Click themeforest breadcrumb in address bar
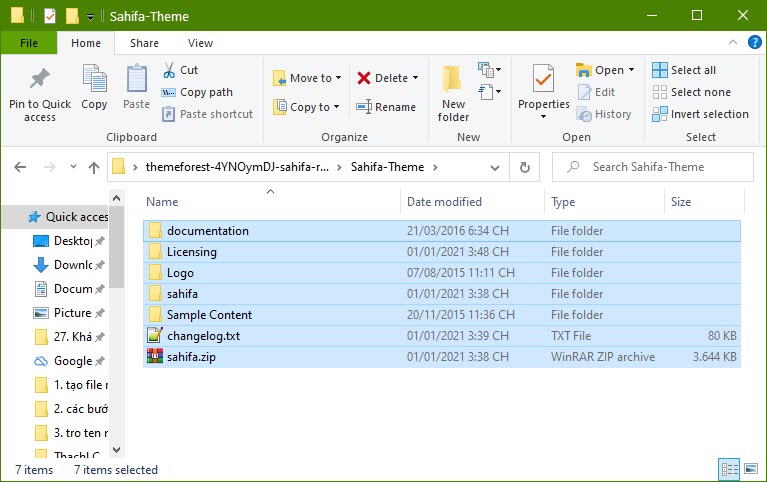The height and width of the screenshot is (482, 767). [x=237, y=167]
